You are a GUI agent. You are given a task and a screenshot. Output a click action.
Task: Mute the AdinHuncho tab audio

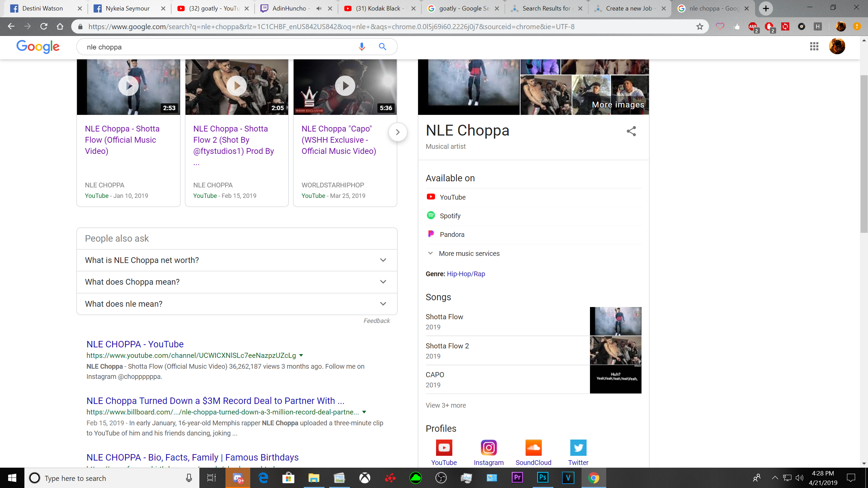click(319, 8)
